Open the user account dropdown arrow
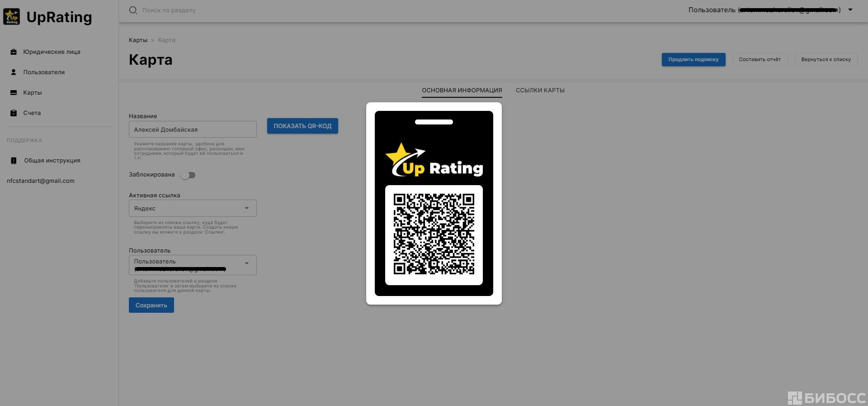Viewport: 868px width, 406px height. click(850, 10)
